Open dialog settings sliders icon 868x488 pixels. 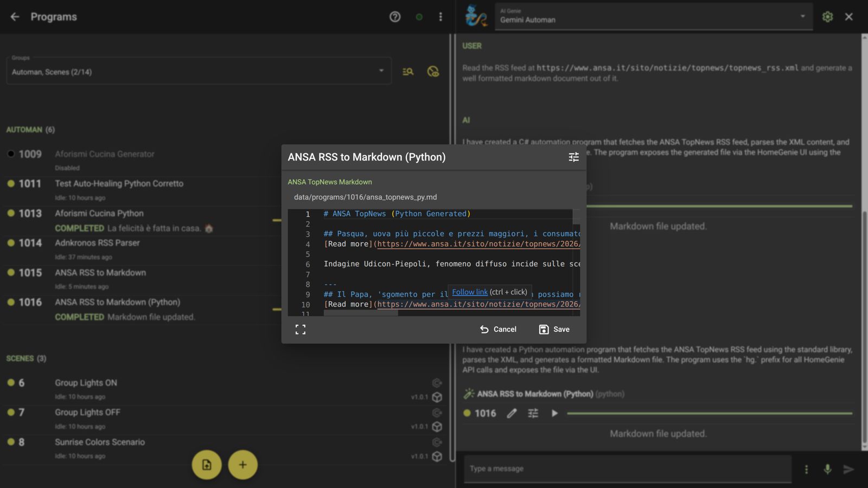coord(573,157)
